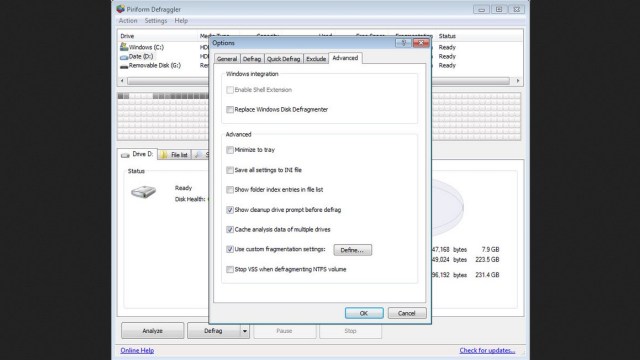This screenshot has height=360, width=640.
Task: Switch to the Defrag options tab
Action: click(x=252, y=59)
